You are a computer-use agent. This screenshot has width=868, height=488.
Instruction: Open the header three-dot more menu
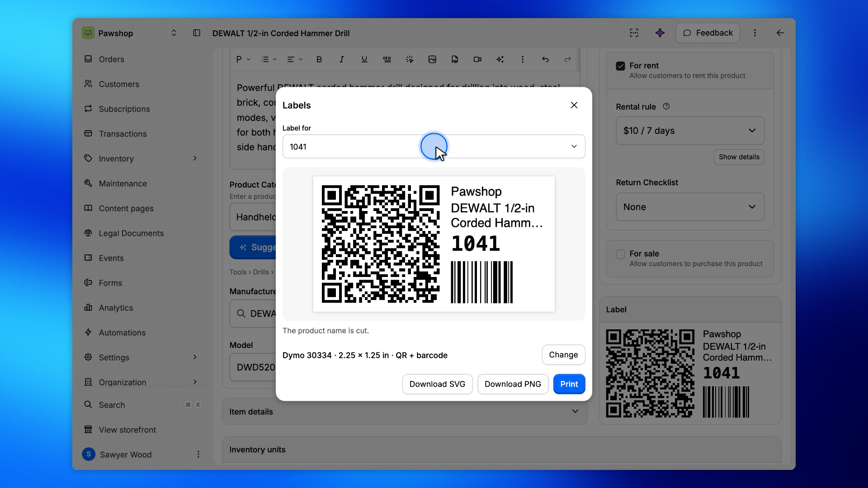click(x=755, y=33)
